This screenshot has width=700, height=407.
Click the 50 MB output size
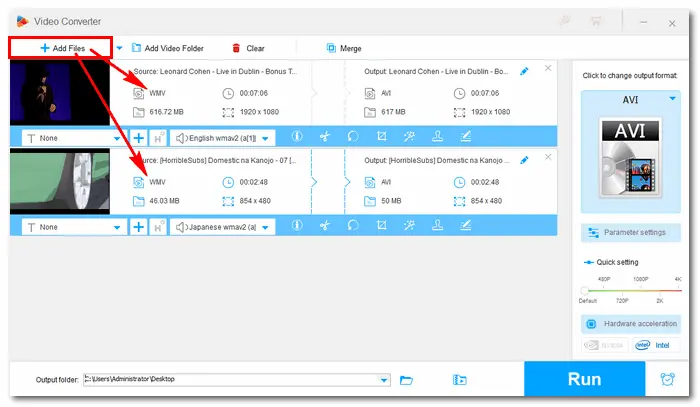pos(391,200)
